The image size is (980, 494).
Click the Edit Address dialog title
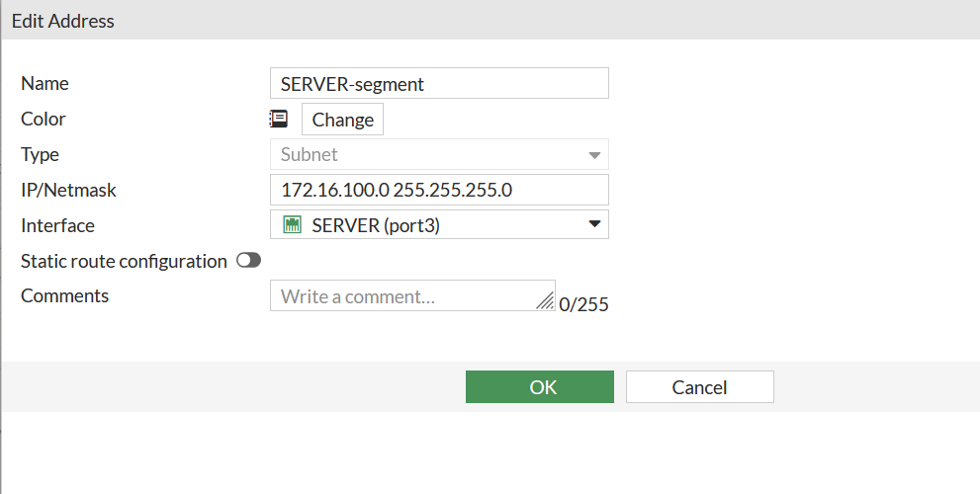(x=63, y=21)
